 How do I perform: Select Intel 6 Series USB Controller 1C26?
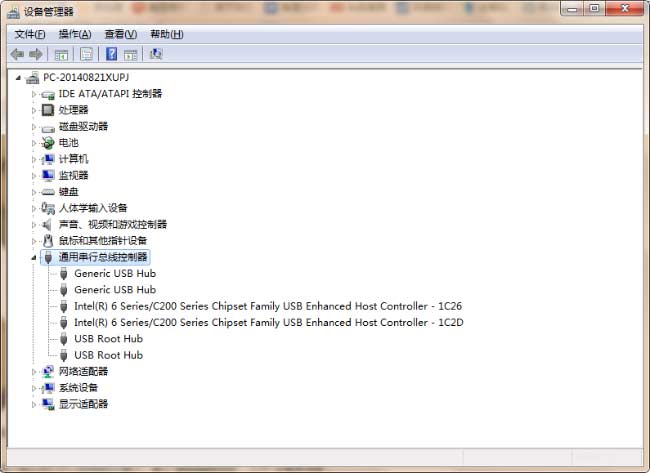[x=268, y=306]
